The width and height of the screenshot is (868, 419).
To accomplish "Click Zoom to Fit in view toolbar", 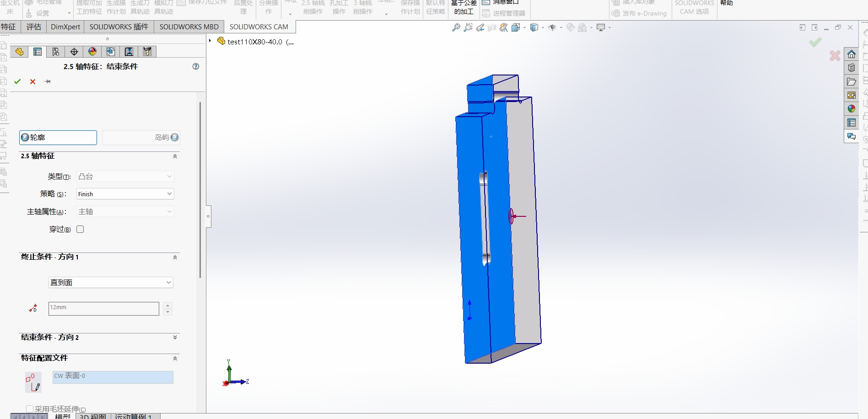I will point(456,28).
